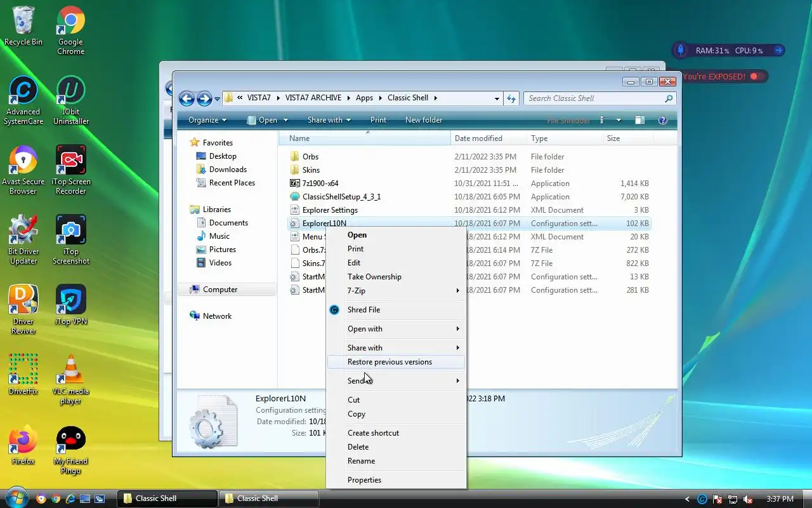
Task: Open Avast Secure Browser desktop shortcut
Action: pyautogui.click(x=23, y=170)
